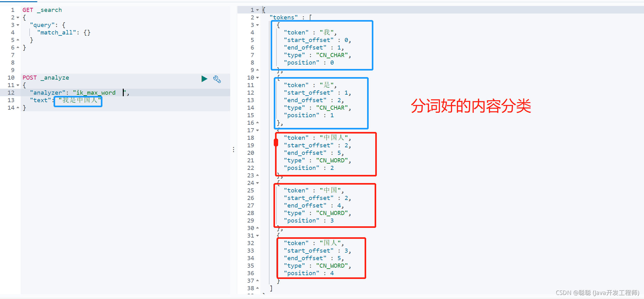Click "CN_WORD" type on response line 35
The height and width of the screenshot is (299, 644).
tap(332, 266)
